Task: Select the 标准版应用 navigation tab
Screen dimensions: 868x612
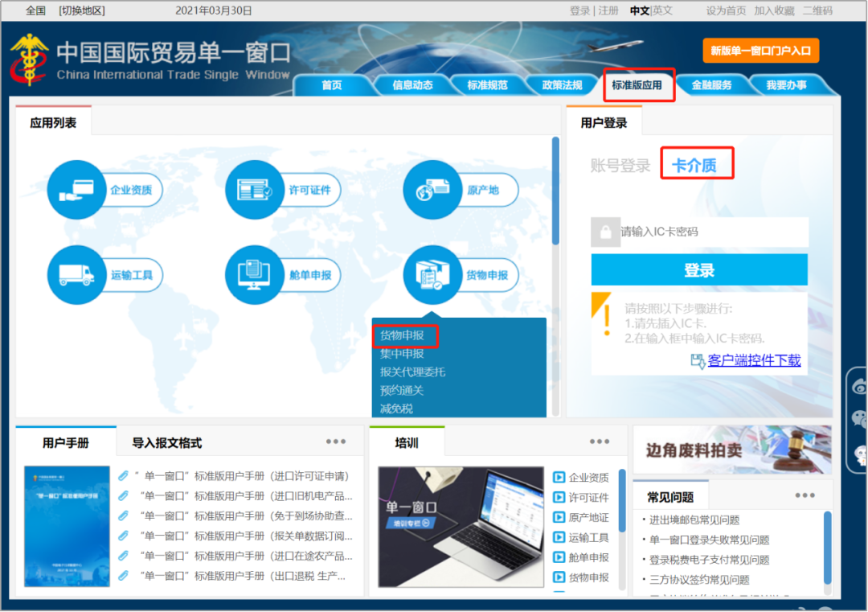Action: [637, 84]
